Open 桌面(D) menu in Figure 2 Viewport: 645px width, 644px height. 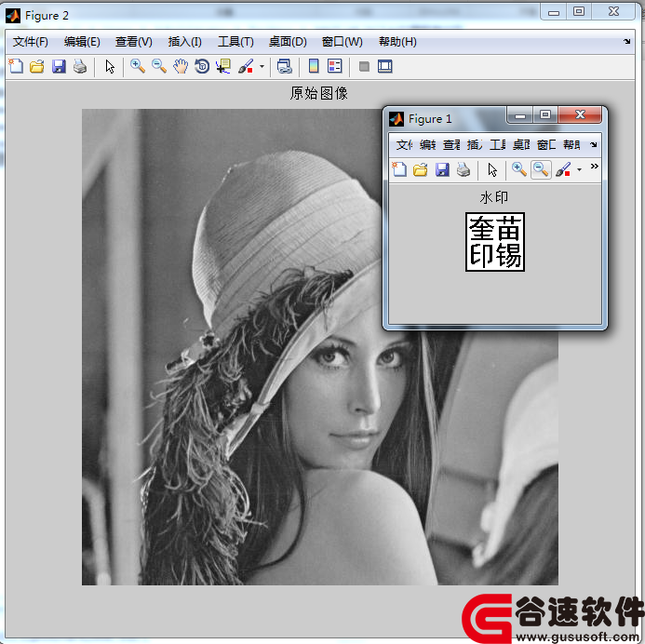pyautogui.click(x=288, y=42)
